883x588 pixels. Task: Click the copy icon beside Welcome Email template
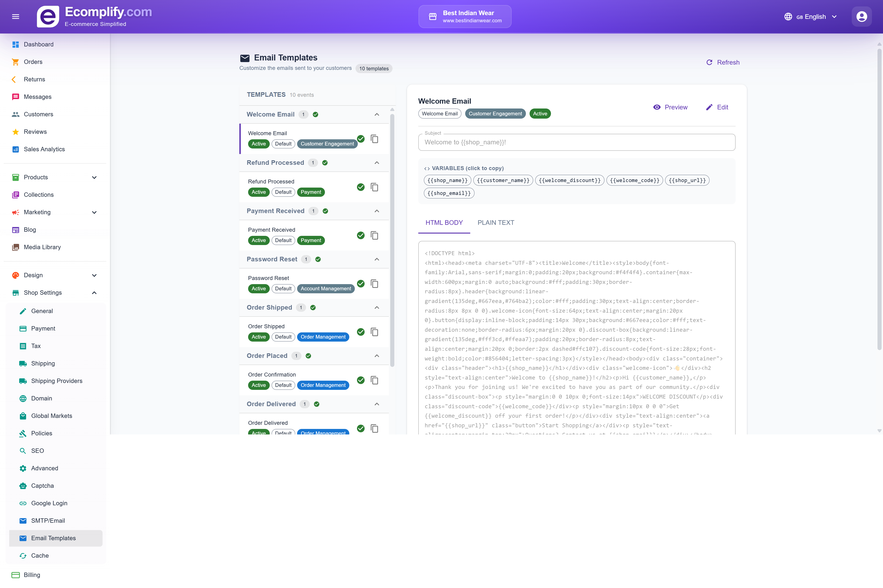[x=375, y=139]
